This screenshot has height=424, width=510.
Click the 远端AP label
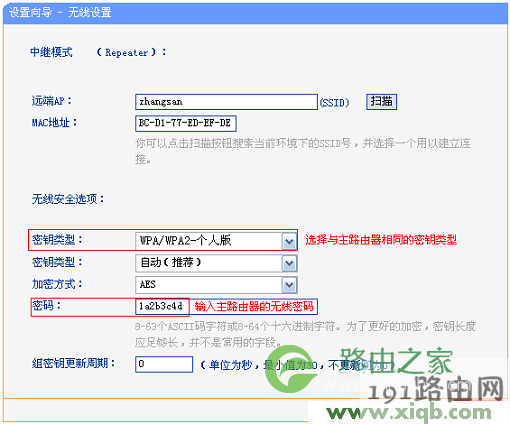[x=51, y=101]
